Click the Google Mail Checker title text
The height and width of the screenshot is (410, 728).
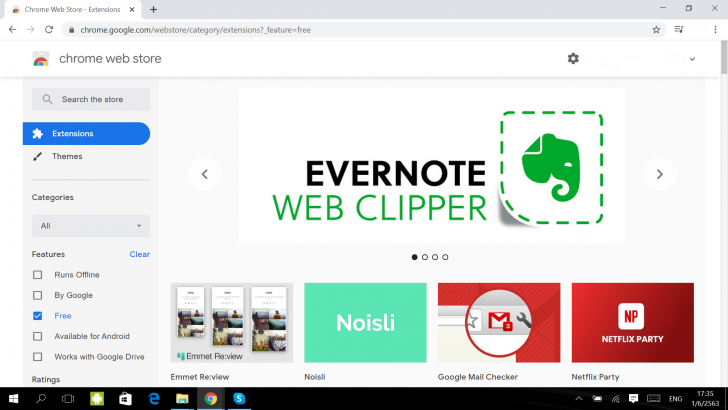(478, 377)
